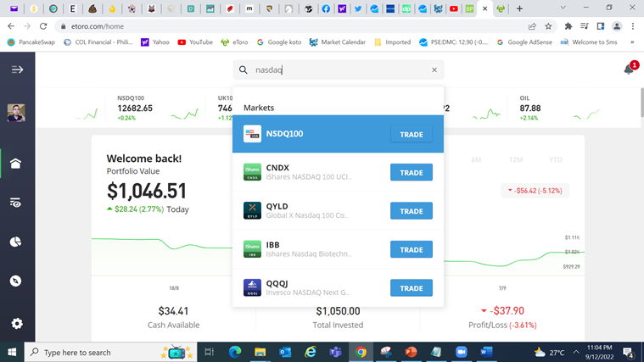Open Microsoft Edge from taskbar
This screenshot has width=644, height=362.
click(x=235, y=352)
